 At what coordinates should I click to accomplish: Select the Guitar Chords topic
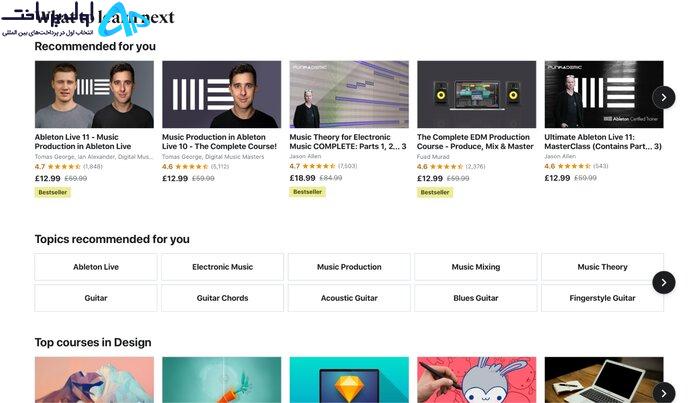click(222, 298)
